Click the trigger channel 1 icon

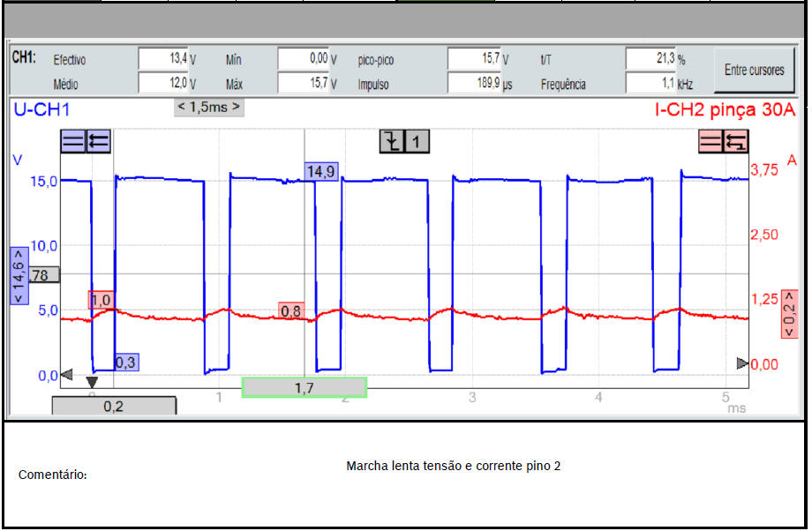[417, 141]
